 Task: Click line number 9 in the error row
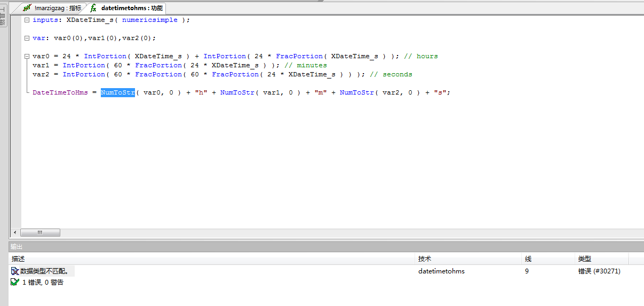(527, 271)
